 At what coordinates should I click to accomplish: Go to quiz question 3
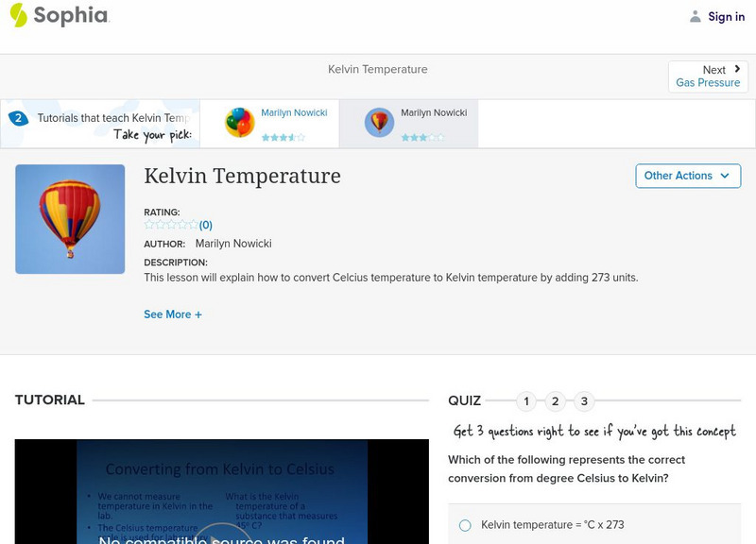pyautogui.click(x=584, y=401)
